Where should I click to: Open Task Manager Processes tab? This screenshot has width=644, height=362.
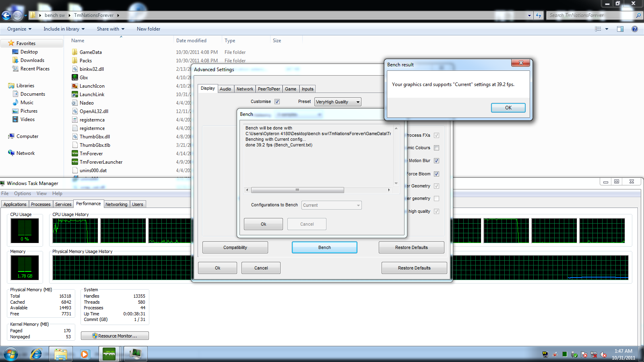41,204
